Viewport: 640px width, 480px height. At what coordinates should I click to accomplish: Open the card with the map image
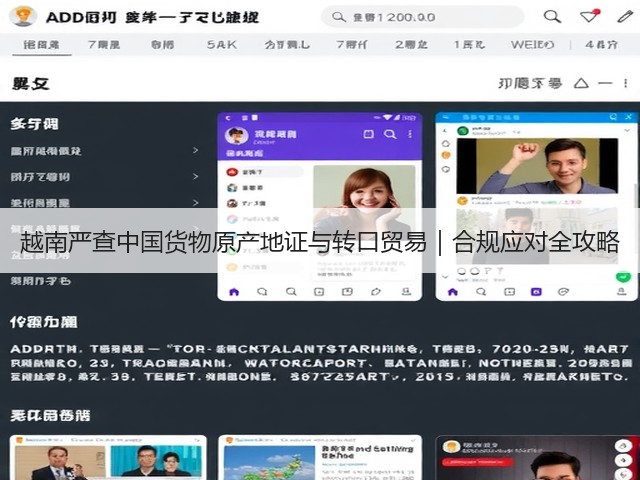point(320,458)
